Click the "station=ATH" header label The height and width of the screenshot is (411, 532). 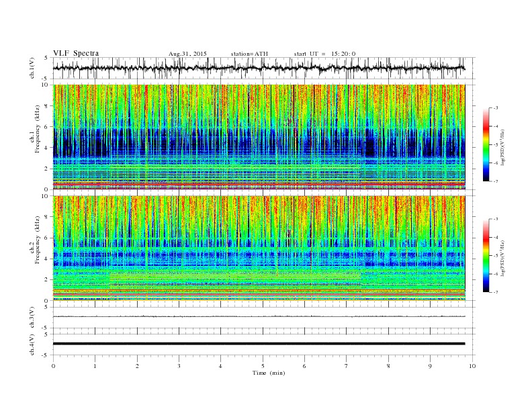(x=249, y=54)
